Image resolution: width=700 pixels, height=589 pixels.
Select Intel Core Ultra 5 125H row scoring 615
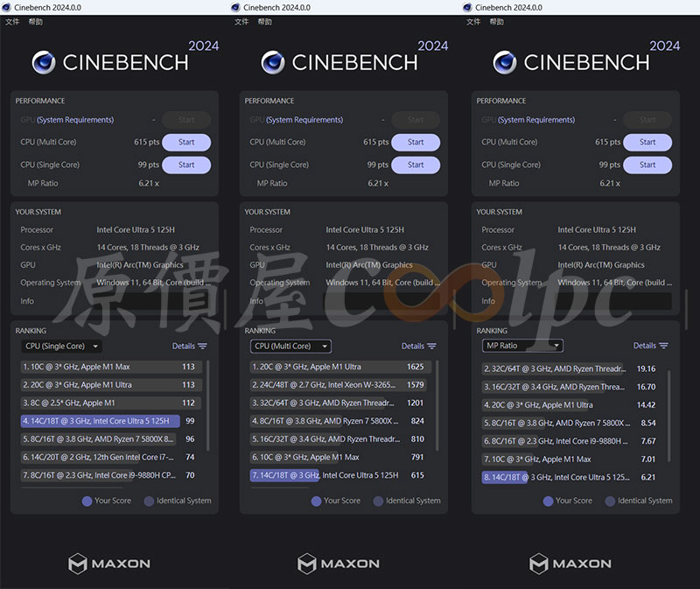tap(339, 475)
